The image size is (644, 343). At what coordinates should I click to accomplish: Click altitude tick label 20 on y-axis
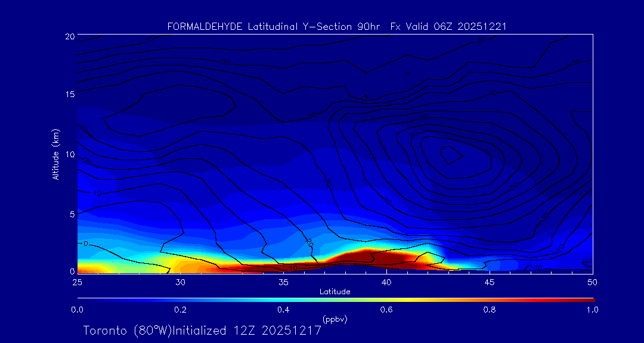(x=69, y=36)
